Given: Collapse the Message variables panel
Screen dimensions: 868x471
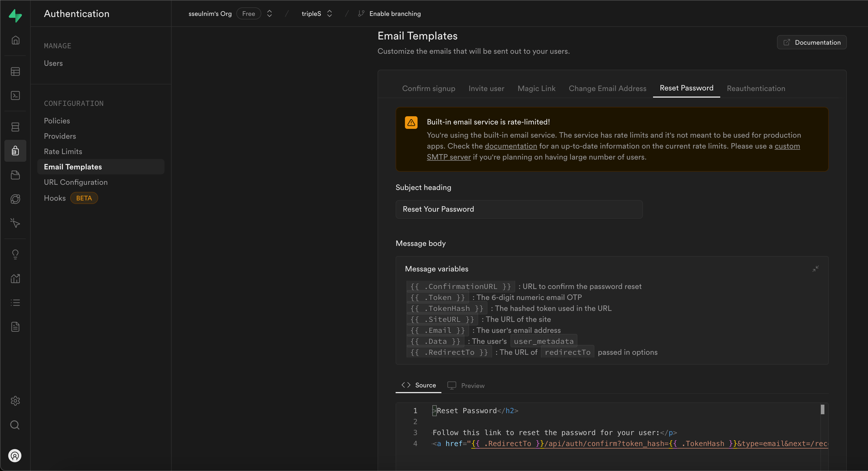Looking at the screenshot, I should 815,268.
